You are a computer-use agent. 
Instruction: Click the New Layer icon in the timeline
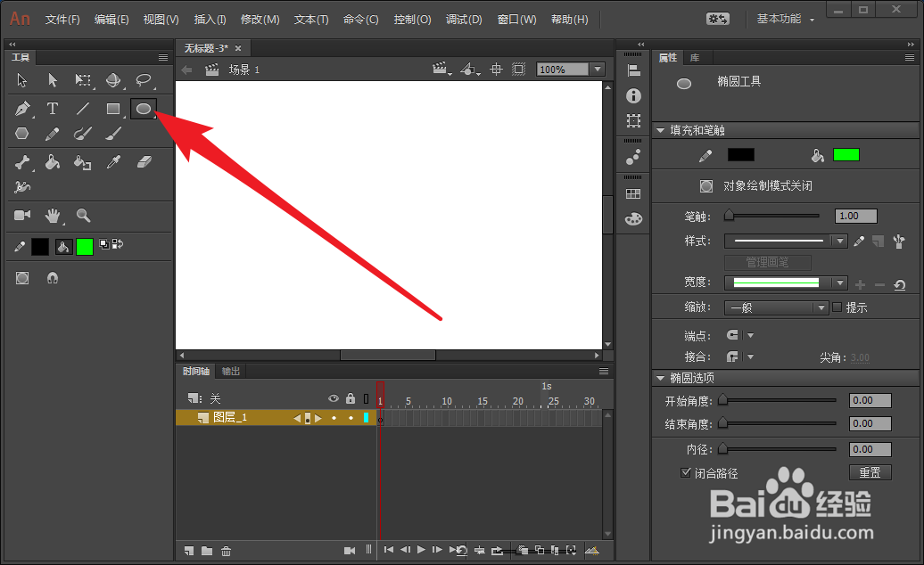pos(188,550)
